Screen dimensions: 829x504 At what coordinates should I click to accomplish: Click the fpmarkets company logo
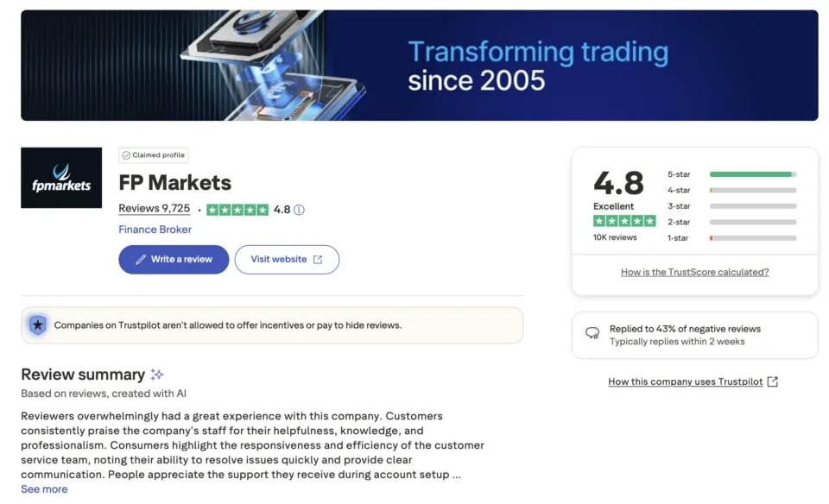tap(60, 177)
